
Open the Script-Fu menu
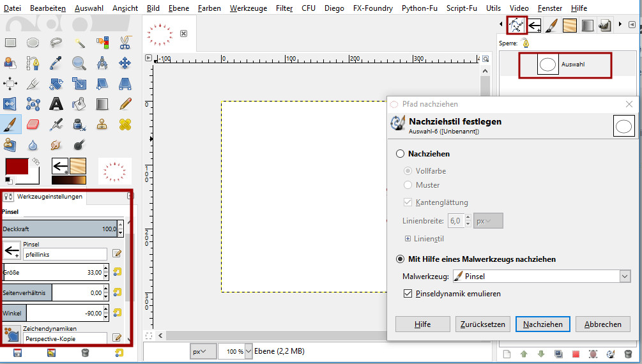pyautogui.click(x=461, y=8)
